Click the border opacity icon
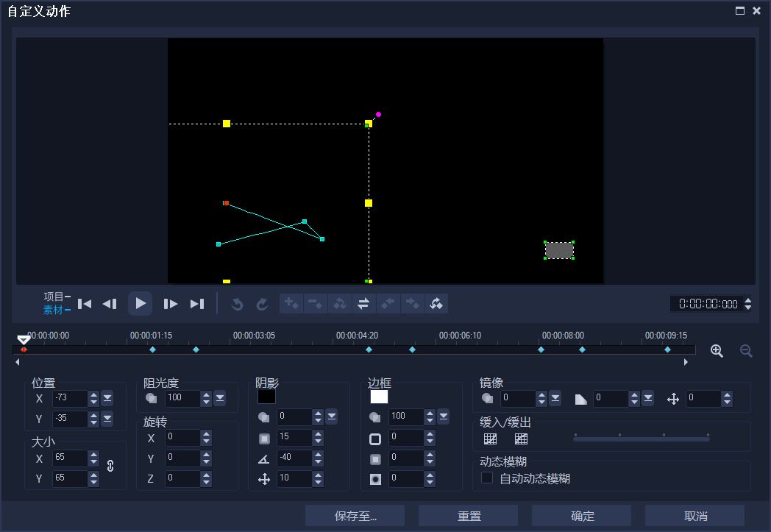 (374, 417)
